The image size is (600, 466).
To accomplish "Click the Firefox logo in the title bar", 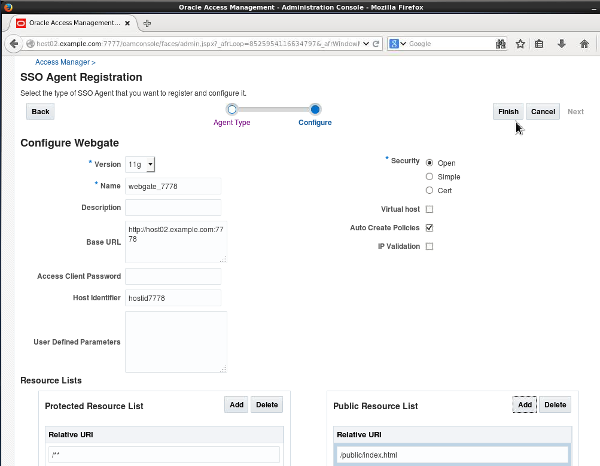I will coord(7,7).
